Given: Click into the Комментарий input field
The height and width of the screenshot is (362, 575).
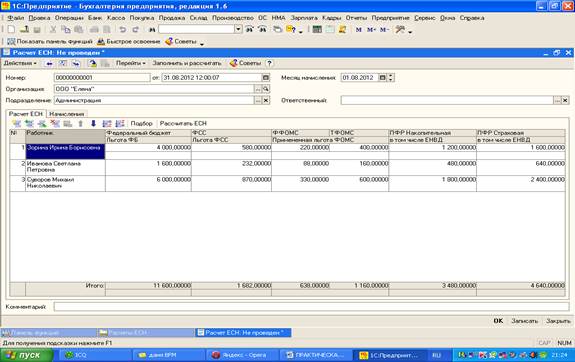Looking at the screenshot, I should click(311, 307).
